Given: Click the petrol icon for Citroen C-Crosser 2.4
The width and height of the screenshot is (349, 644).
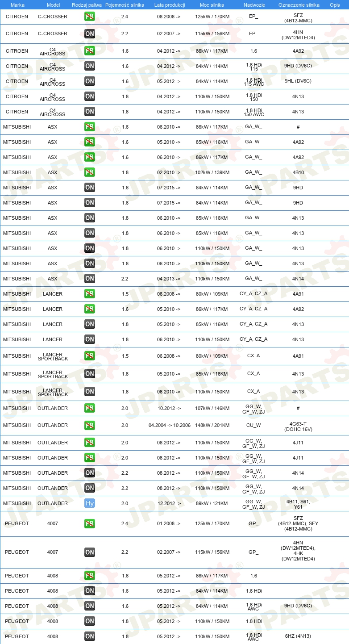Looking at the screenshot, I should (x=89, y=17).
